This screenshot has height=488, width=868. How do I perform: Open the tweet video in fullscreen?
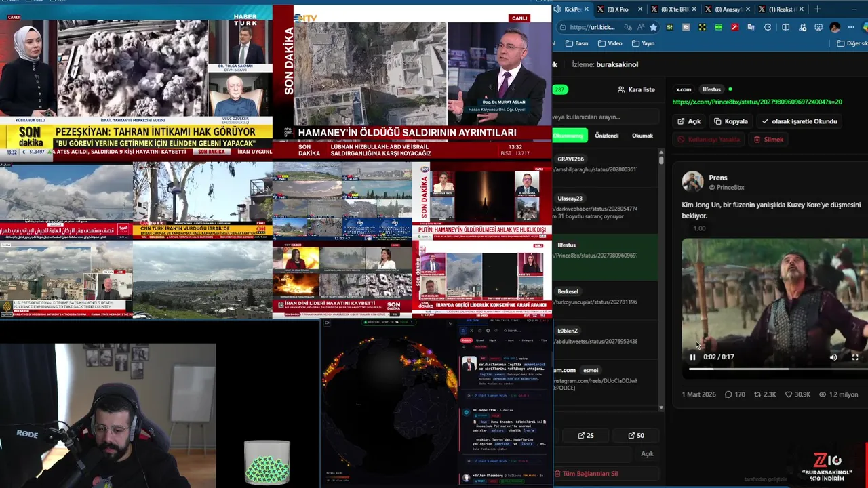[855, 357]
